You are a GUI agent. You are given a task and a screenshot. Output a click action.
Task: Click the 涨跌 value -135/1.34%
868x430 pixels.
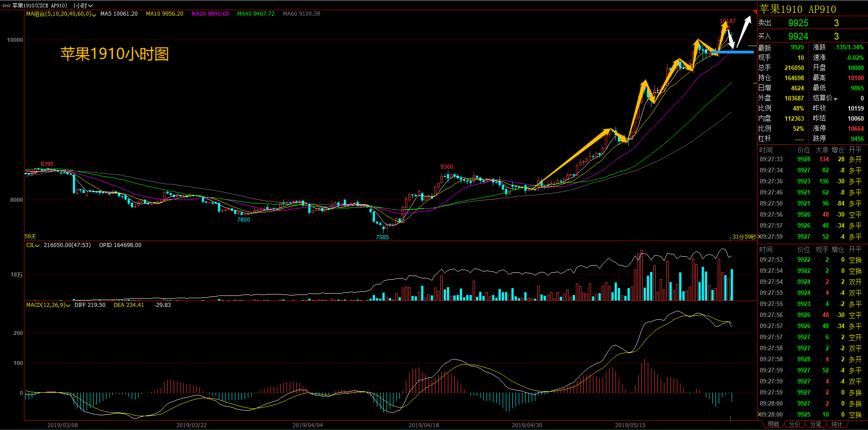[x=849, y=47]
